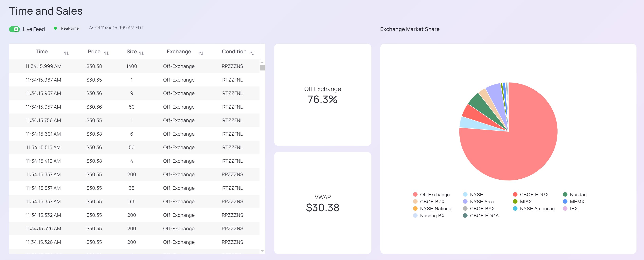Sort table by Size using arrows icon
Screen dimensions: 644x260
pos(141,53)
